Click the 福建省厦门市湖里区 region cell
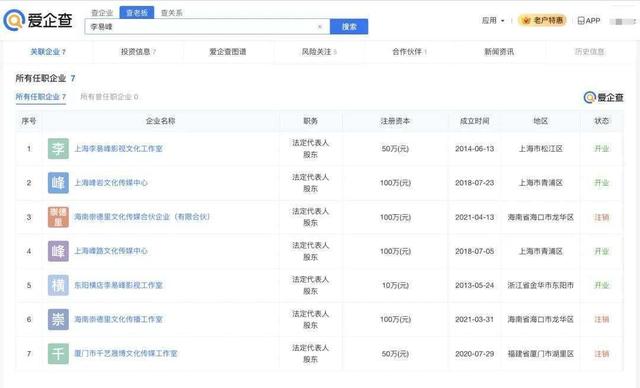The width and height of the screenshot is (640, 388). 540,353
